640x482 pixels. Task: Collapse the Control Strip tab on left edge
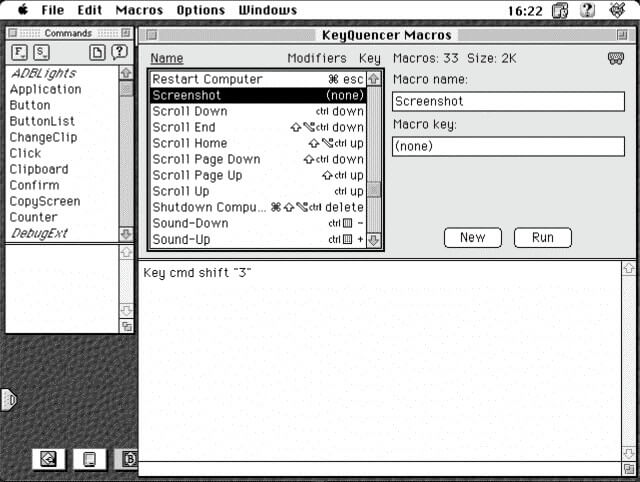tap(9, 400)
